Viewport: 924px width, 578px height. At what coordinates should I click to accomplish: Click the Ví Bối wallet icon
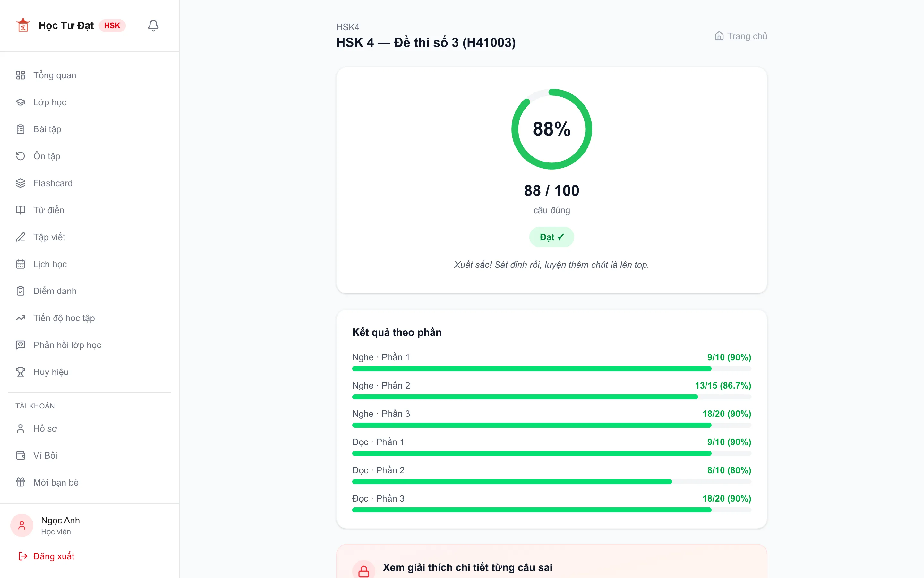(x=21, y=455)
